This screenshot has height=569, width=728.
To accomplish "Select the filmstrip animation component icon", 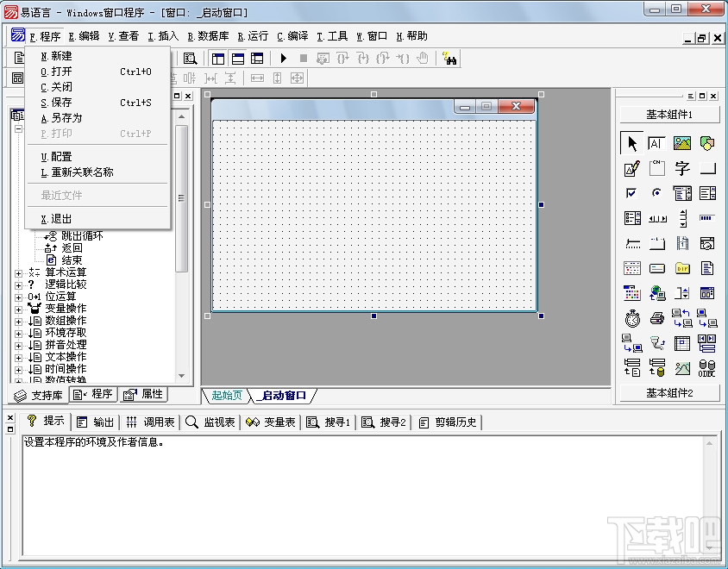I will tap(682, 242).
